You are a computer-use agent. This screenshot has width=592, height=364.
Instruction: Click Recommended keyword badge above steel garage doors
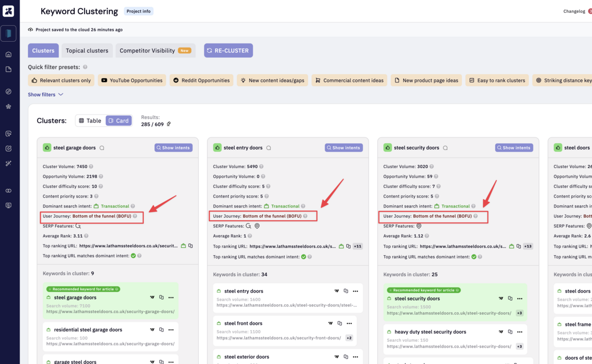(83, 289)
